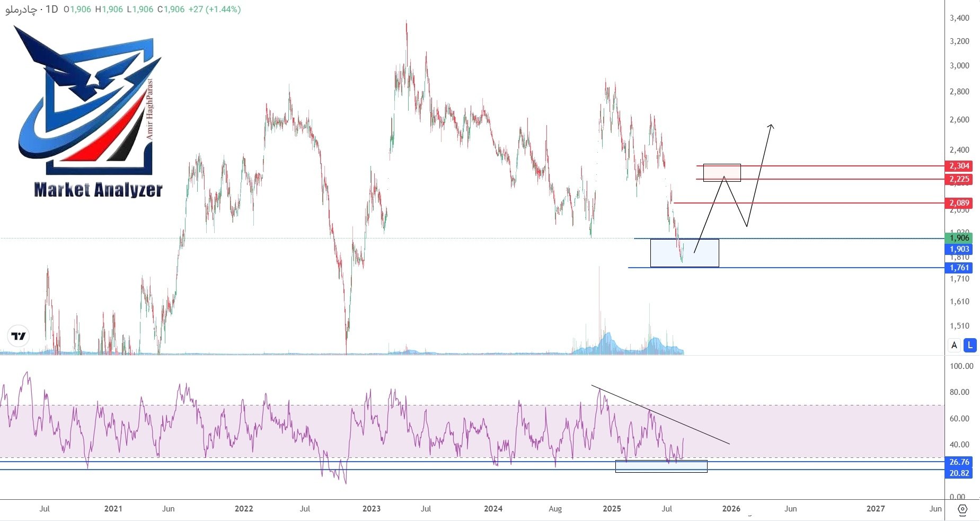Viewport: 980px width, 521px height.
Task: Select the 20.82 RSI level label
Action: pos(959,473)
